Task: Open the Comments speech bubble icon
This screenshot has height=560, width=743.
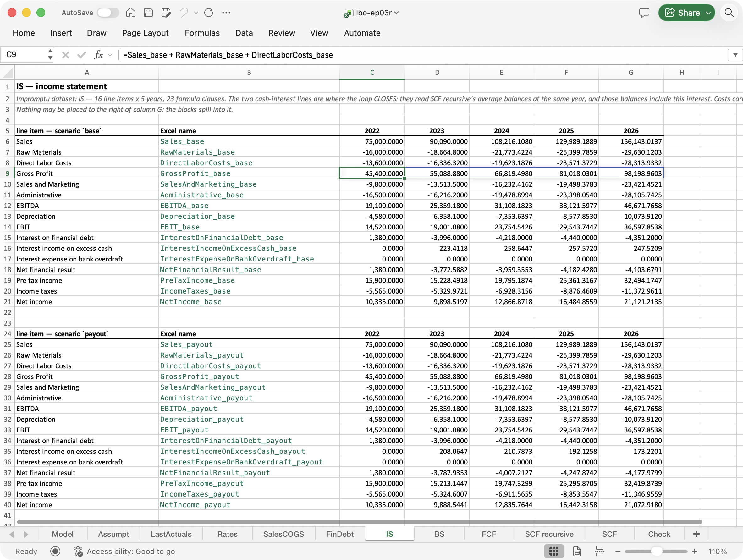Action: pos(644,13)
